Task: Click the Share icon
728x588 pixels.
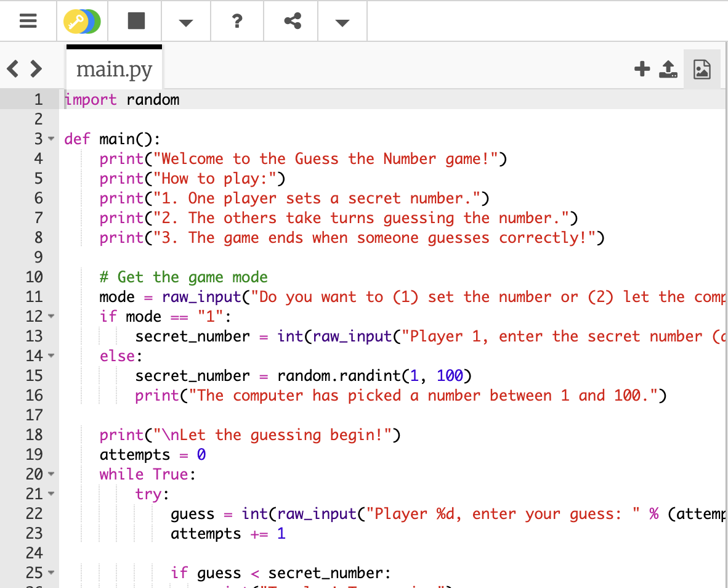Action: (x=292, y=22)
